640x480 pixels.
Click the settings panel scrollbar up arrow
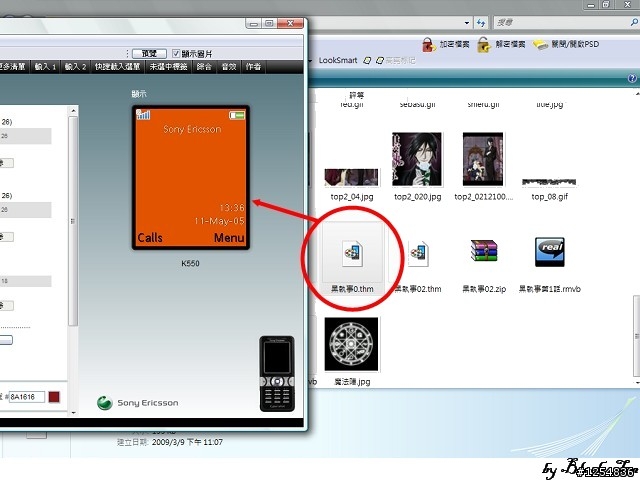coord(73,111)
